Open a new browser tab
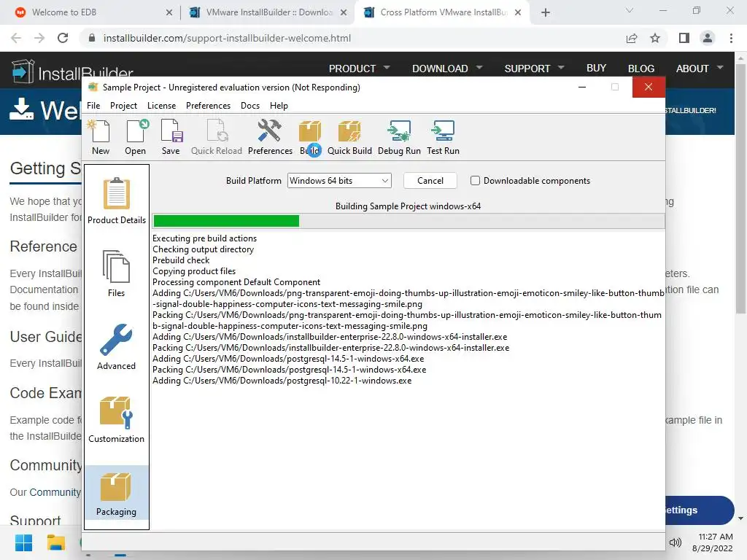This screenshot has width=747, height=560. click(546, 12)
